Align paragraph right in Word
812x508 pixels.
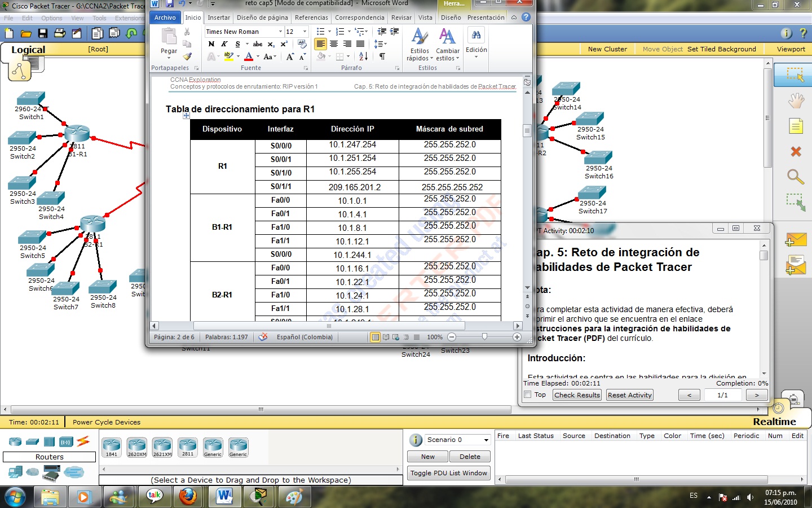coord(347,44)
